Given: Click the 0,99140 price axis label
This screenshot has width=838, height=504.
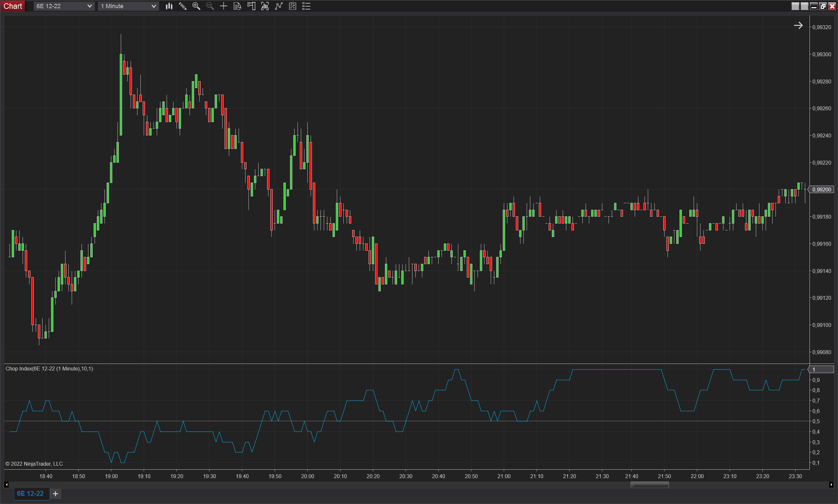Looking at the screenshot, I should click(822, 271).
